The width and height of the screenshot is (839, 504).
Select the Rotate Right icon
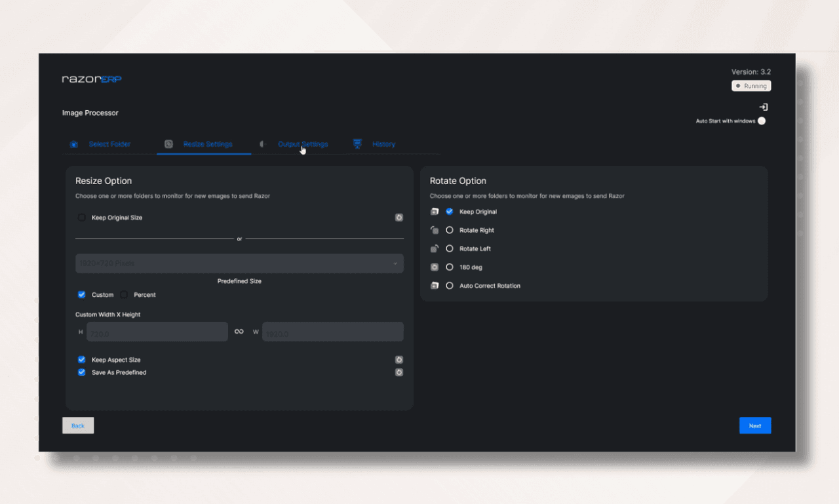click(x=434, y=230)
